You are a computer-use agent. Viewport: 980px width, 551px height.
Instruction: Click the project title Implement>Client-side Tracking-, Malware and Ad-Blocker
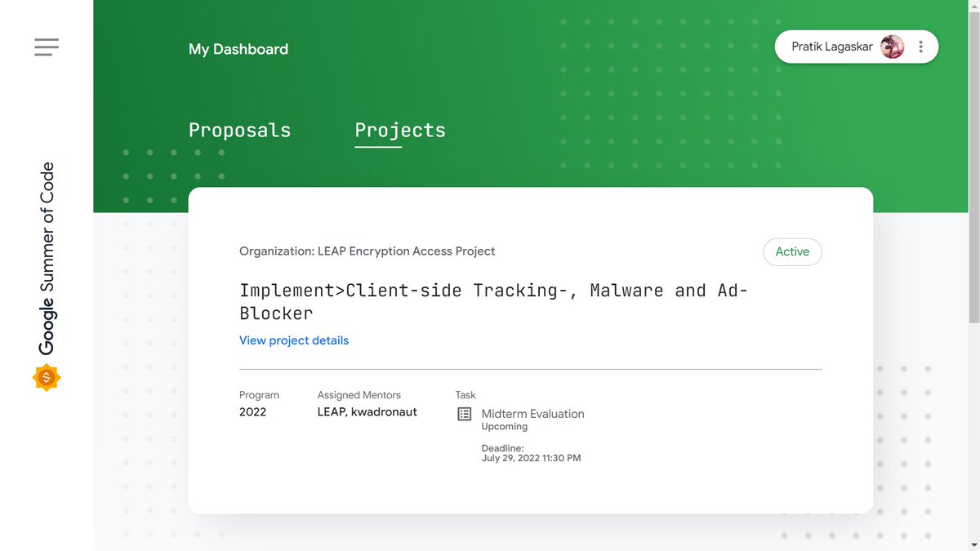click(x=493, y=301)
